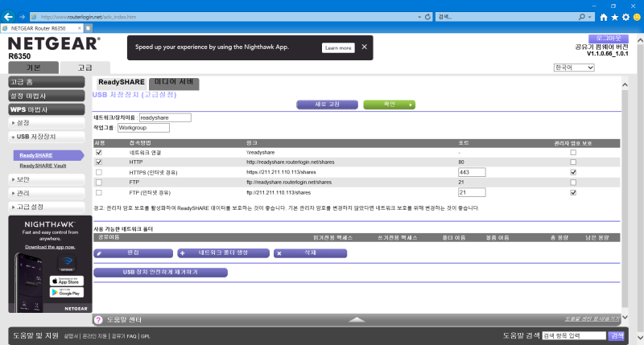Image resolution: width=644 pixels, height=345 pixels.
Task: Expand the 보안 sidebar section
Action: click(47, 179)
